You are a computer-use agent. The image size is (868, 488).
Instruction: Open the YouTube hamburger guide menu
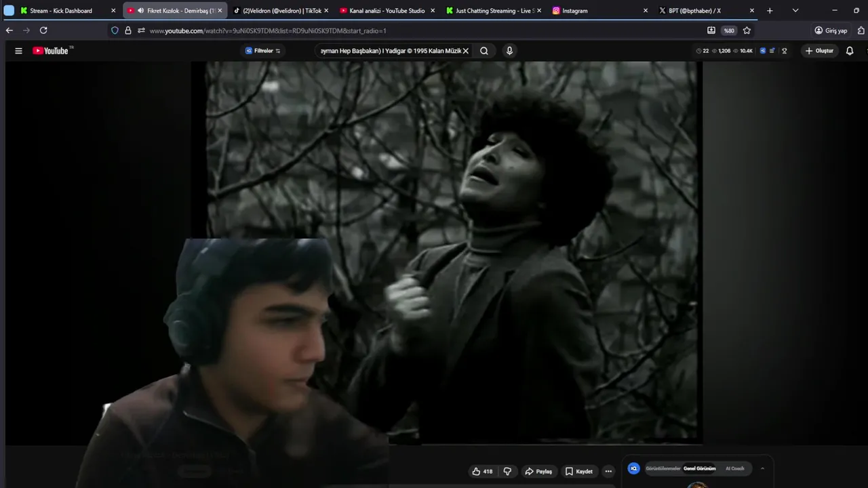point(18,51)
